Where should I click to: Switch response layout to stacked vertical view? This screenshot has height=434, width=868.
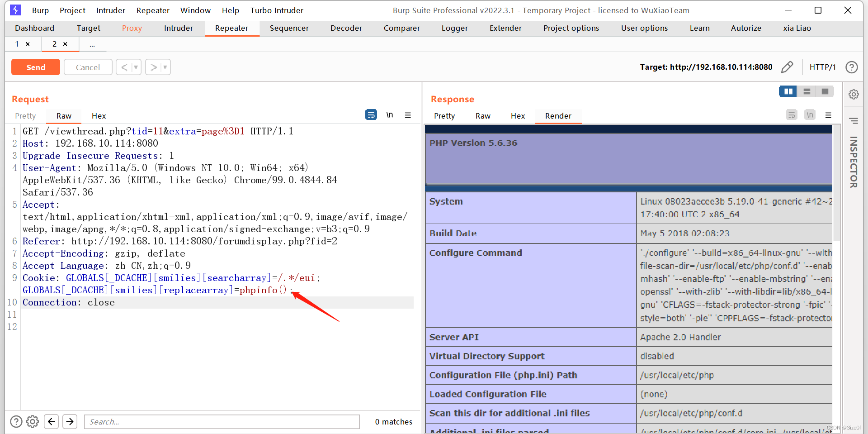point(807,91)
